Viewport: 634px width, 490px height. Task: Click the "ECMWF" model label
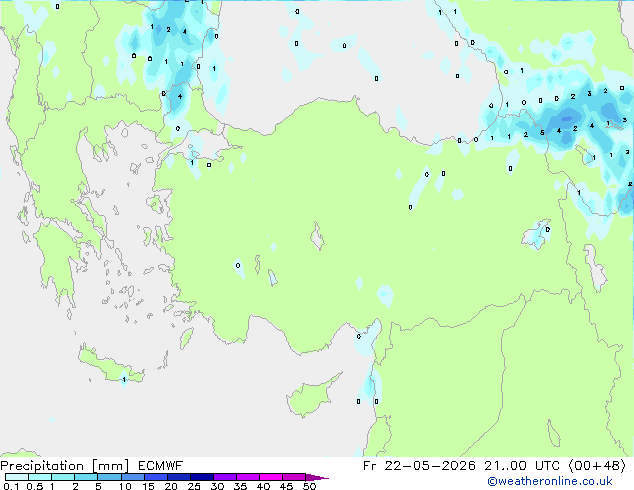(161, 466)
